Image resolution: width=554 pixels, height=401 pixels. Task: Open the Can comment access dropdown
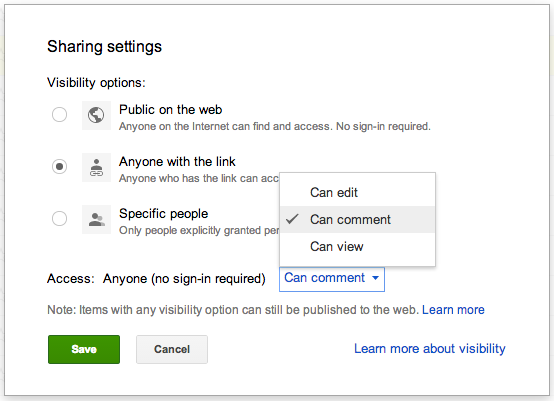(332, 279)
